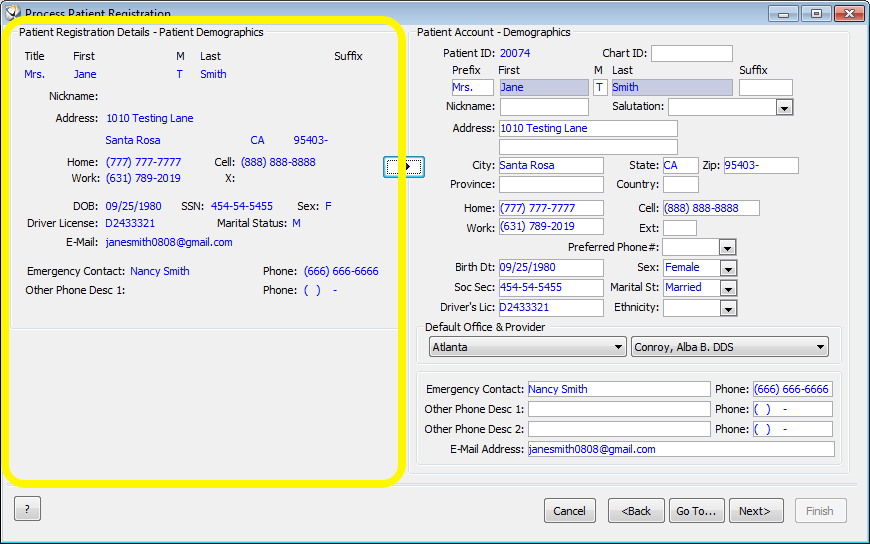Click the Cell number (888) 888-8888 in left panel

pos(278,162)
